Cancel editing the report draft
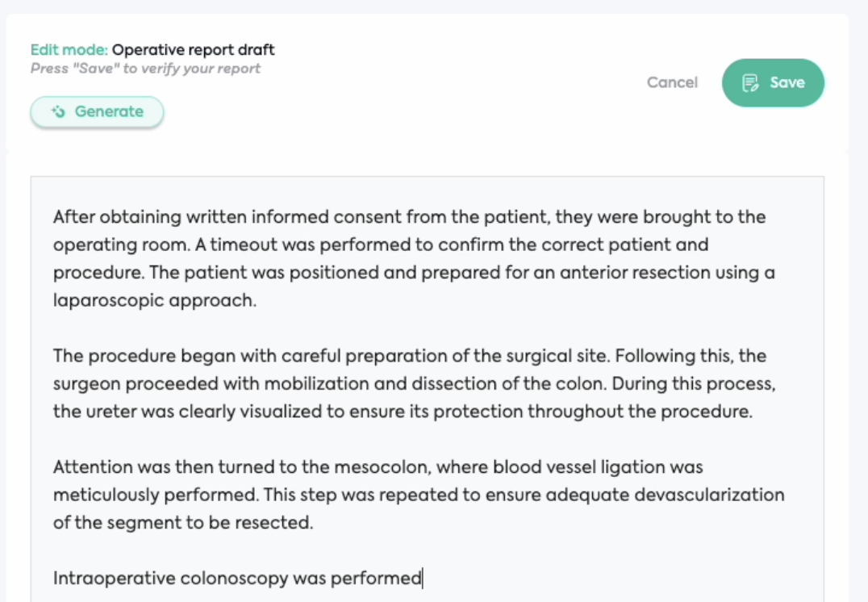This screenshot has height=602, width=868. [672, 82]
